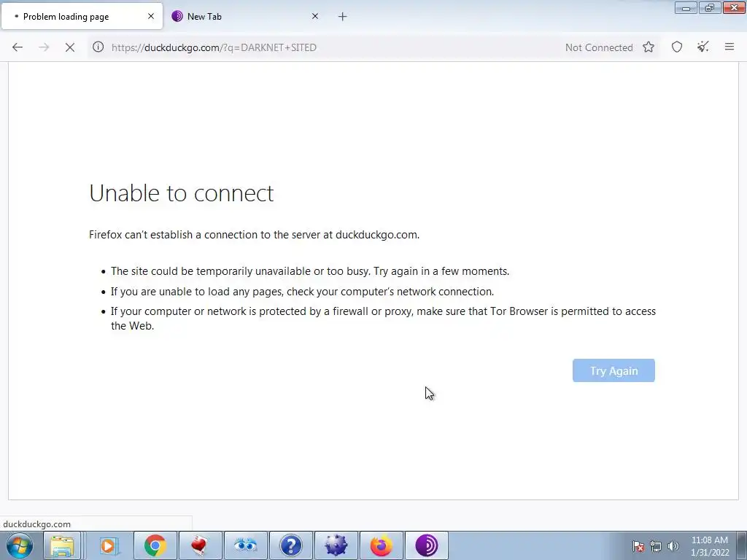Request a new identity with broom icon
747x560 pixels.
pyautogui.click(x=703, y=47)
